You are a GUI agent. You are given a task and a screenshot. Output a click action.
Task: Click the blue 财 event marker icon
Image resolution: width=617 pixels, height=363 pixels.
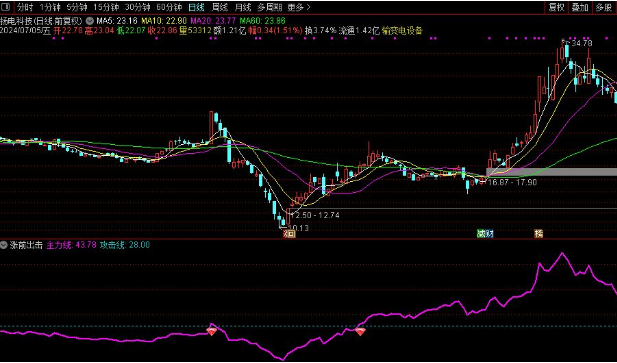tap(490, 234)
